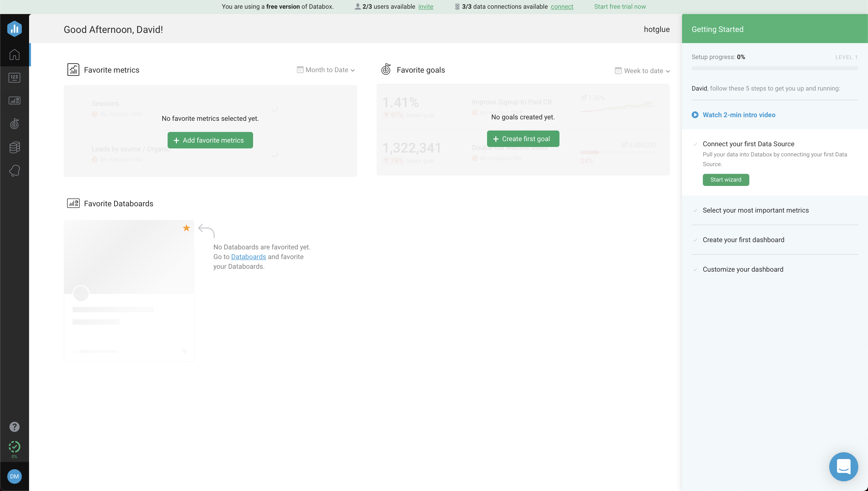This screenshot has width=868, height=491.
Task: Click the LEVEL 1 label
Action: pyautogui.click(x=846, y=57)
